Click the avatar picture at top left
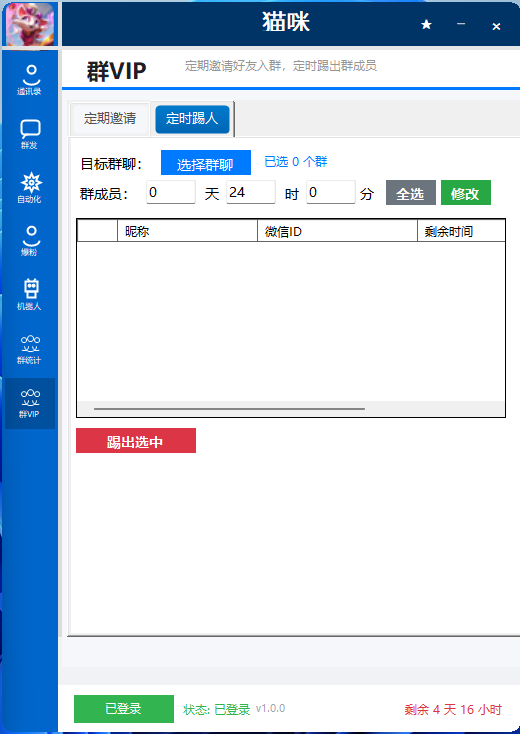 coord(29,24)
